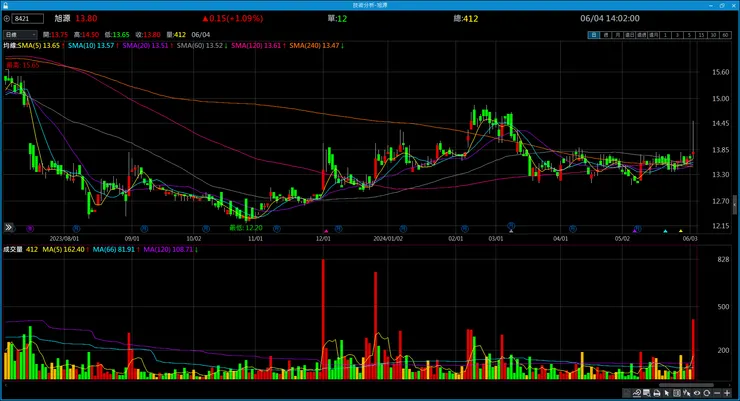Select the 60-minute period button

tap(725, 35)
